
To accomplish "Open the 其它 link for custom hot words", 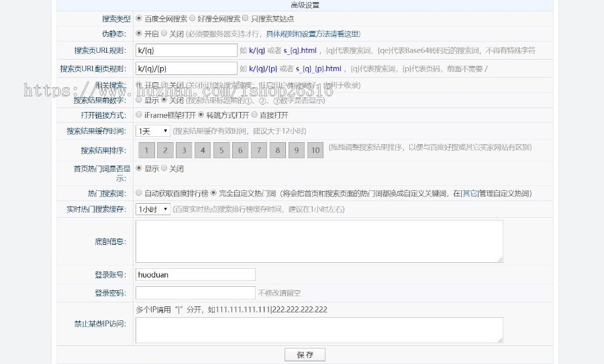I will (470, 194).
